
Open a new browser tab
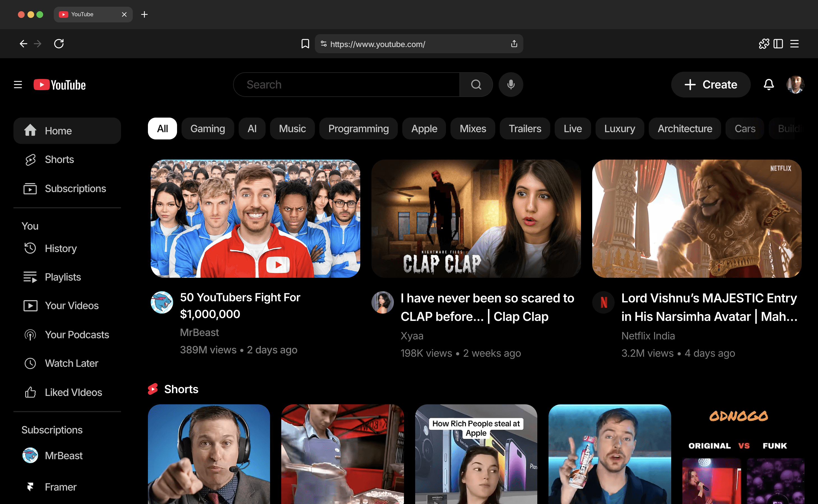tap(144, 14)
